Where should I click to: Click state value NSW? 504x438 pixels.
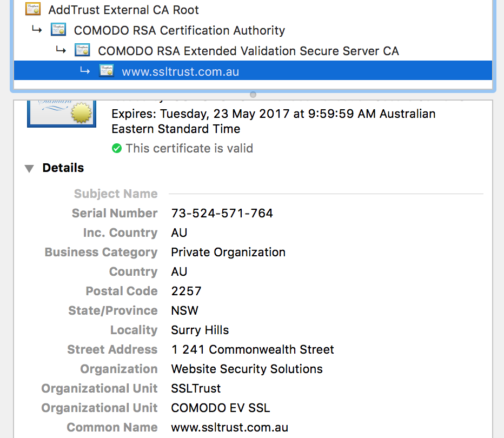tap(184, 310)
